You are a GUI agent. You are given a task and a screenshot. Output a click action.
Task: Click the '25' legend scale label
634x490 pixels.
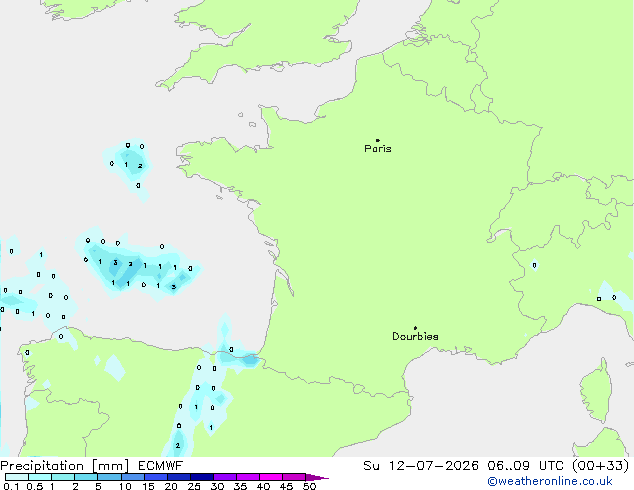(194, 486)
